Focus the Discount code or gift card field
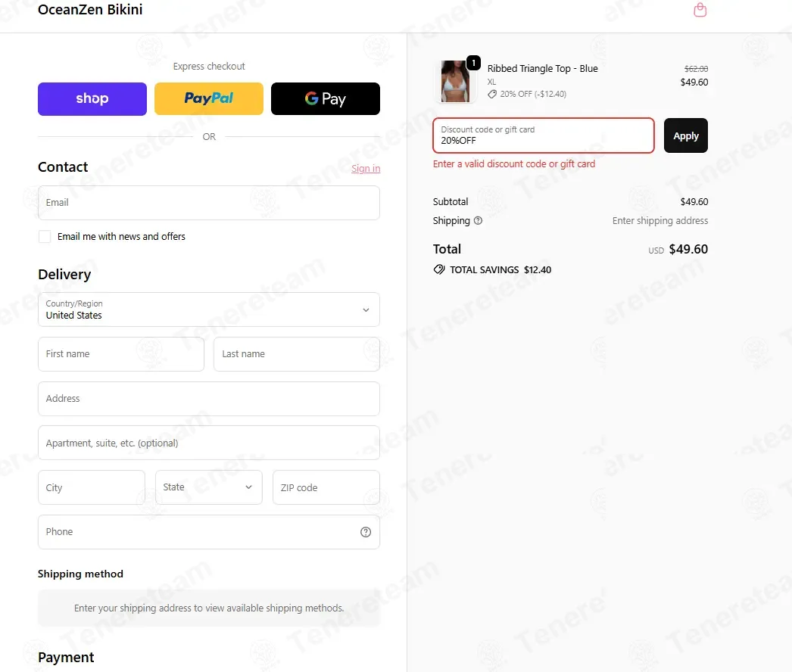792x672 pixels. coord(544,135)
